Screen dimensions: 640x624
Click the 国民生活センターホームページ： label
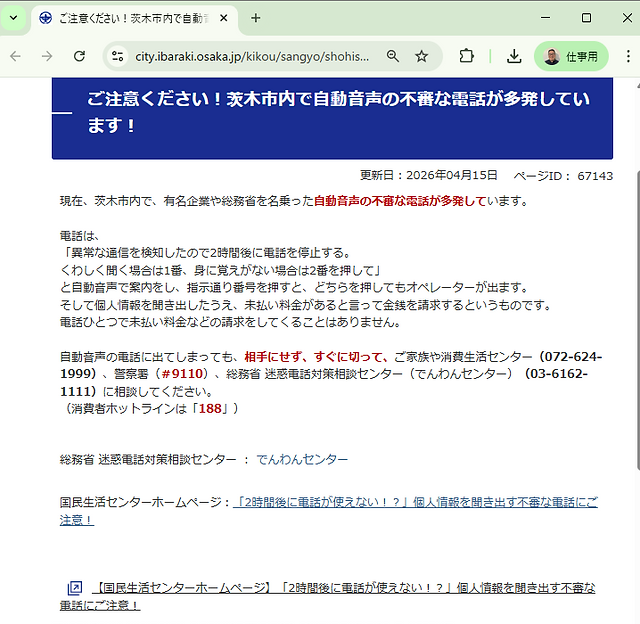tap(145, 502)
